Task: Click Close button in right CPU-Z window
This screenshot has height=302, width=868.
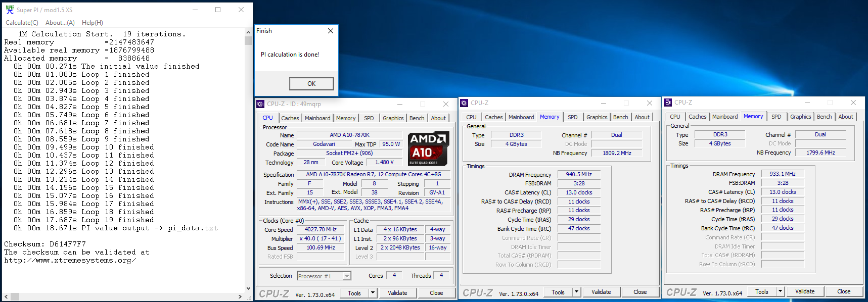Action: pyautogui.click(x=844, y=291)
